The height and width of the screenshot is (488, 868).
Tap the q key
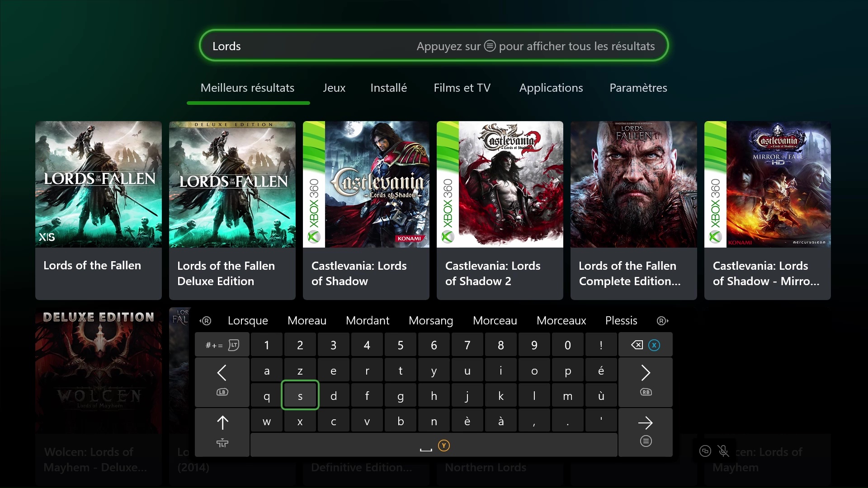click(267, 396)
